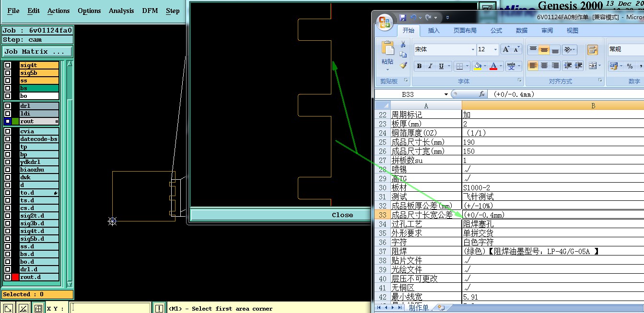Increase font size with the large A
Screen dimensions: 644x313
point(506,49)
